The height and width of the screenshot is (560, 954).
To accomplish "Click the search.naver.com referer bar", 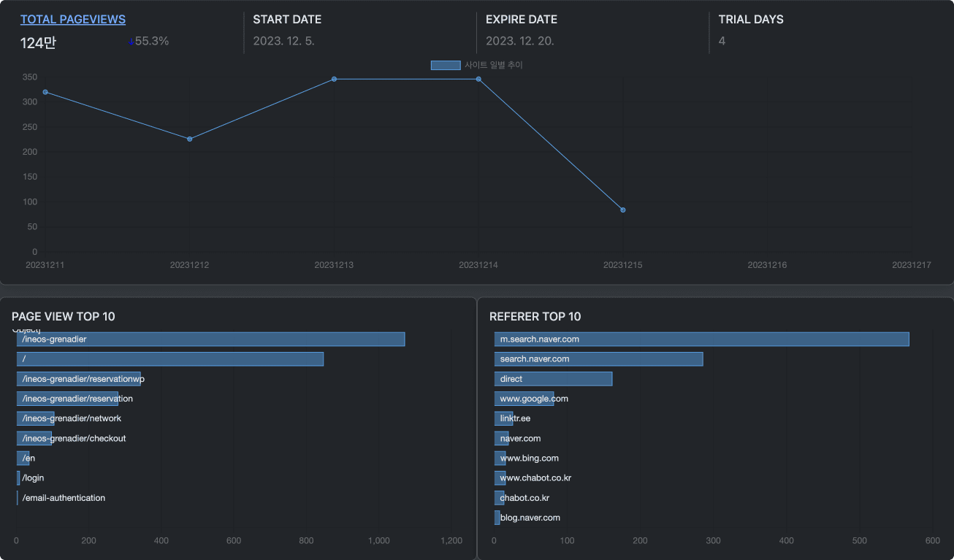I will (x=599, y=359).
